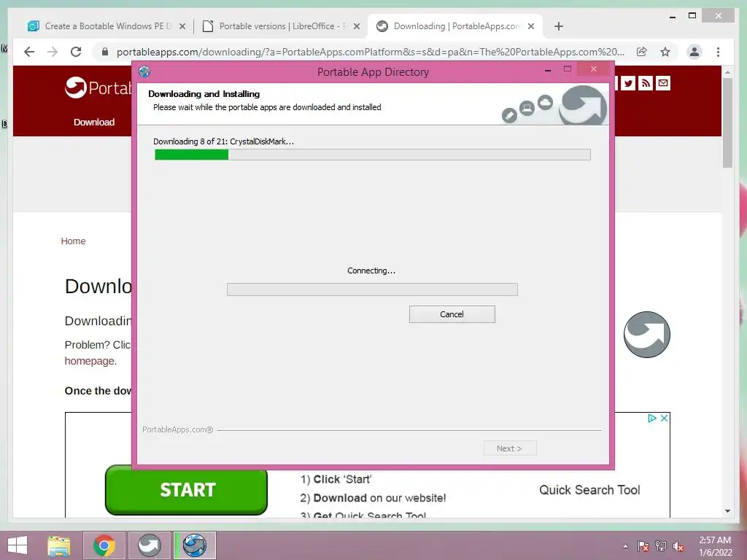Open File Explorer from taskbar

(59, 545)
